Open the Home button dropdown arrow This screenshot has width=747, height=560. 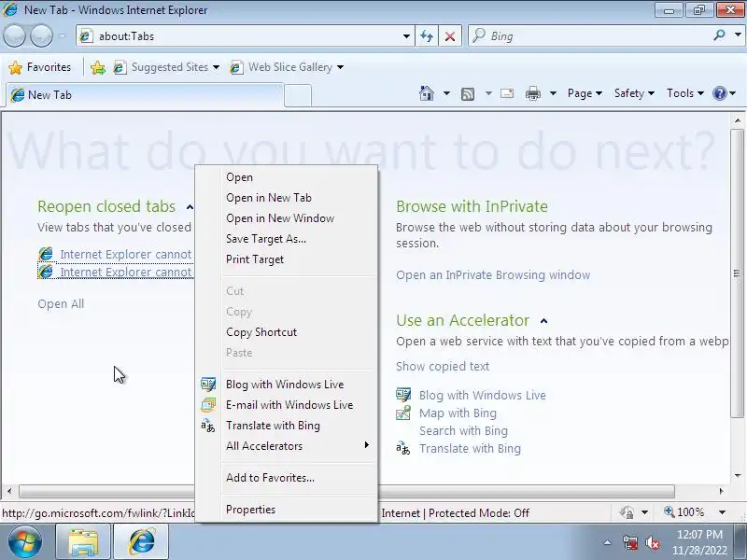click(x=446, y=93)
